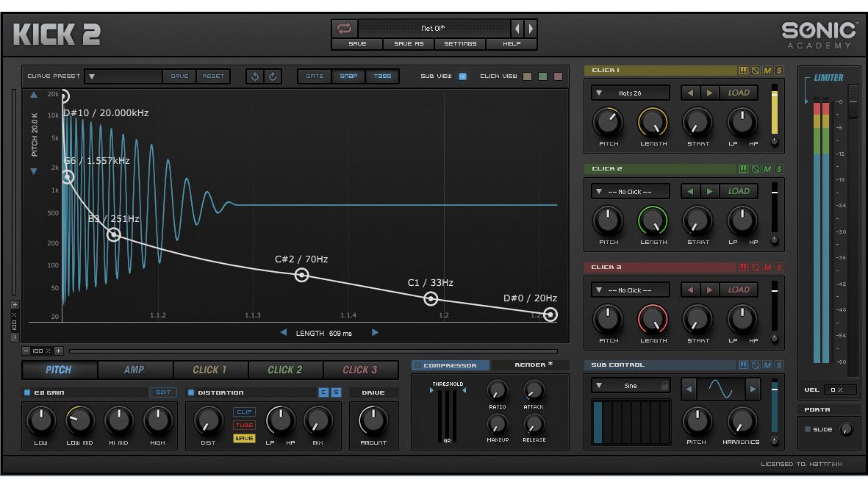
Task: Solo the Click 3 channel
Action: tap(779, 268)
